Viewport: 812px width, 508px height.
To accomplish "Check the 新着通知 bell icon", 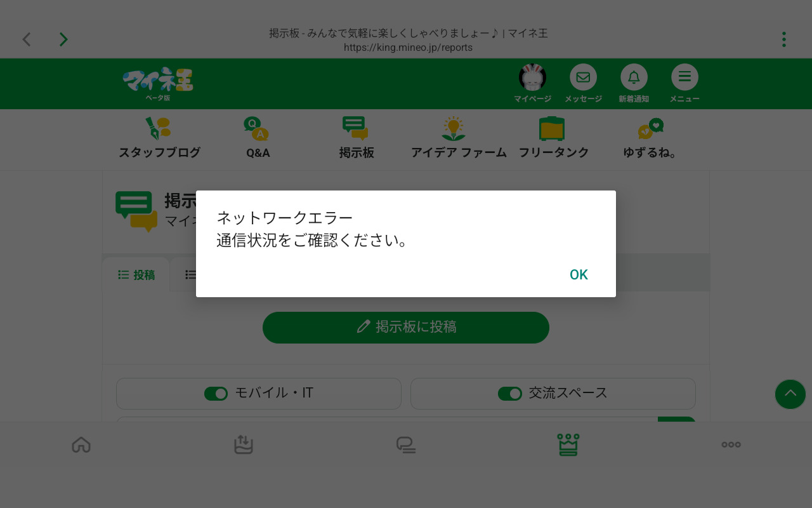I will coord(634,77).
